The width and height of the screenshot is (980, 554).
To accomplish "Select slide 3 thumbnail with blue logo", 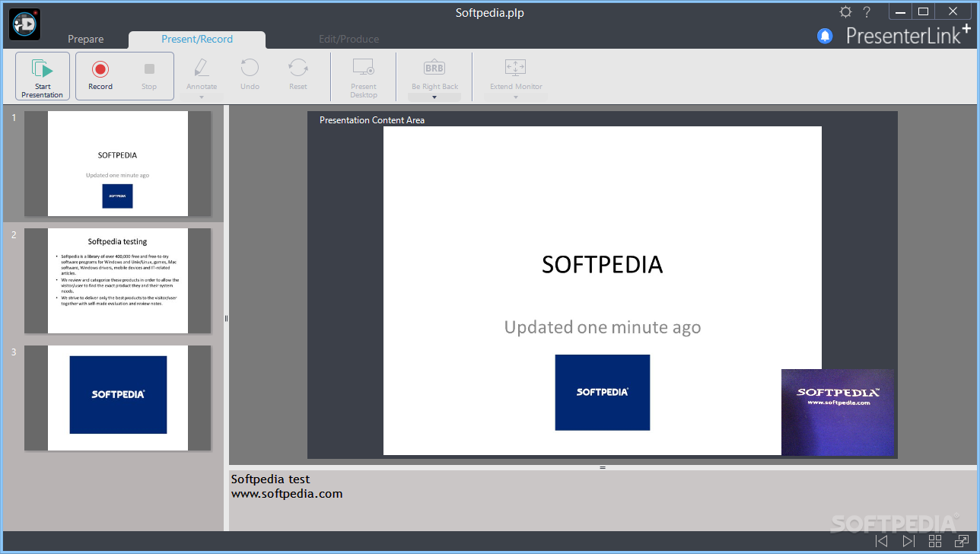I will point(117,398).
